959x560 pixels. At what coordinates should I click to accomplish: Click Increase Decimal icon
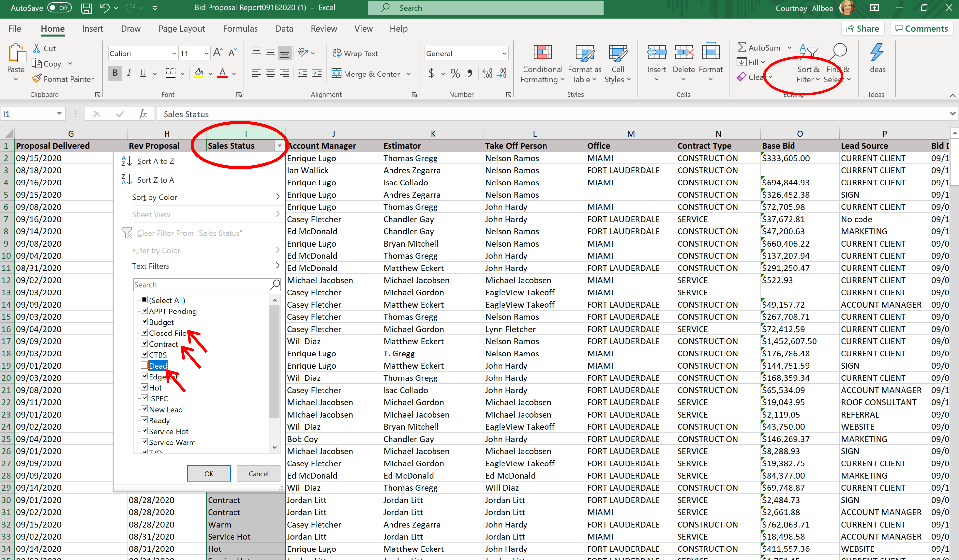pyautogui.click(x=487, y=73)
